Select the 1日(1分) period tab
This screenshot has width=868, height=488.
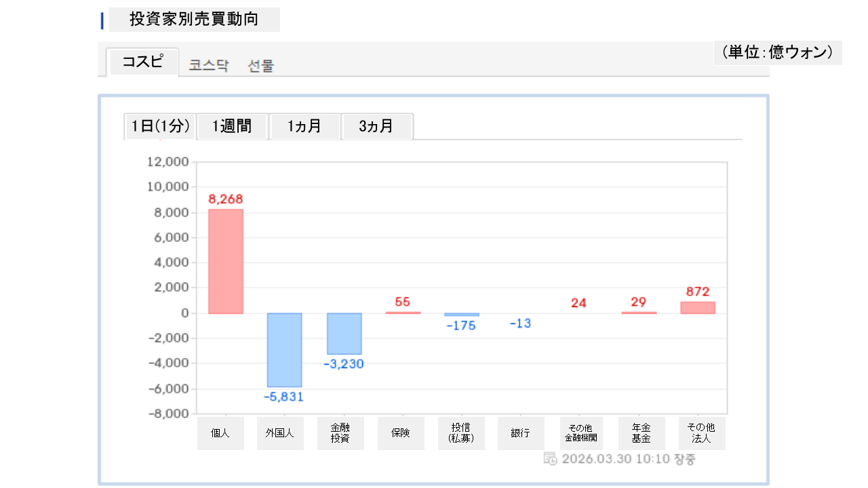(160, 126)
